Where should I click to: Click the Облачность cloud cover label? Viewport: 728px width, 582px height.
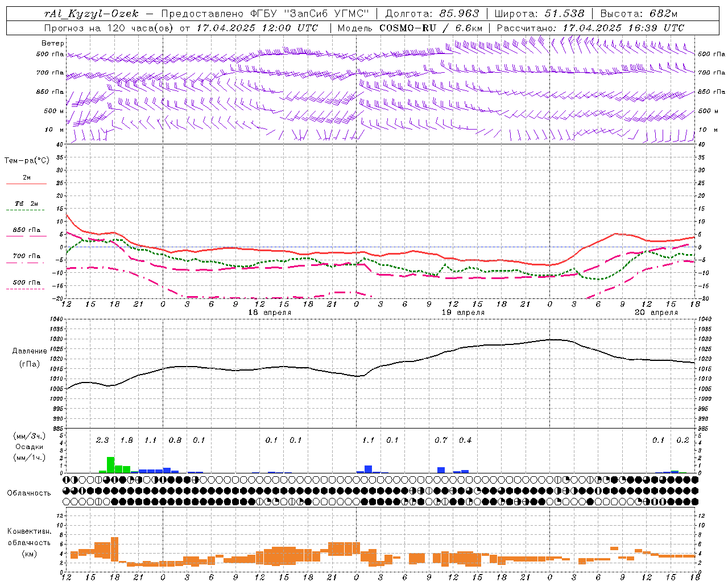(x=28, y=493)
